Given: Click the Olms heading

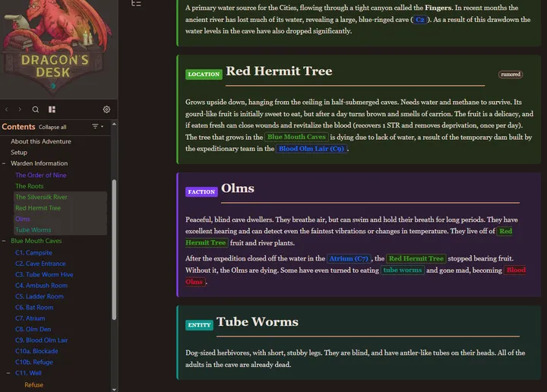Looking at the screenshot, I should pyautogui.click(x=238, y=188).
